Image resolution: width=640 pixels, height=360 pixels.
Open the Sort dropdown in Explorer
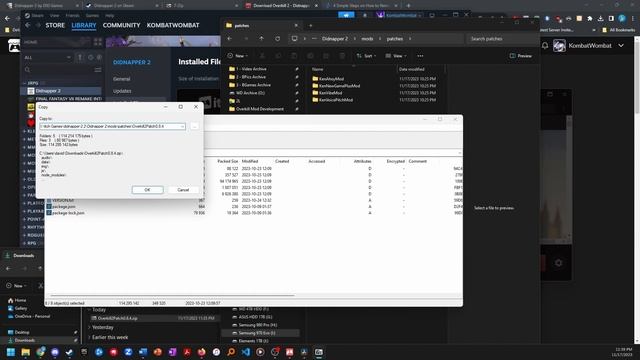pyautogui.click(x=366, y=56)
